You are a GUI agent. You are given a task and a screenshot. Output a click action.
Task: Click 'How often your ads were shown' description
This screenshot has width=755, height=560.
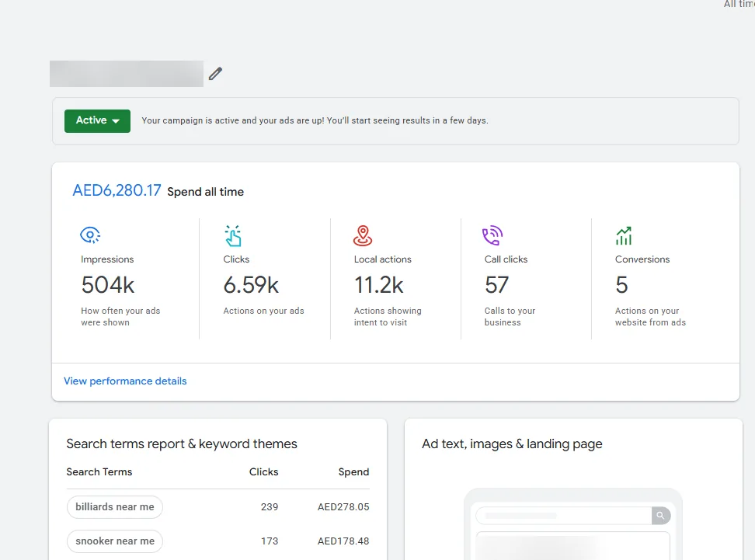(120, 317)
